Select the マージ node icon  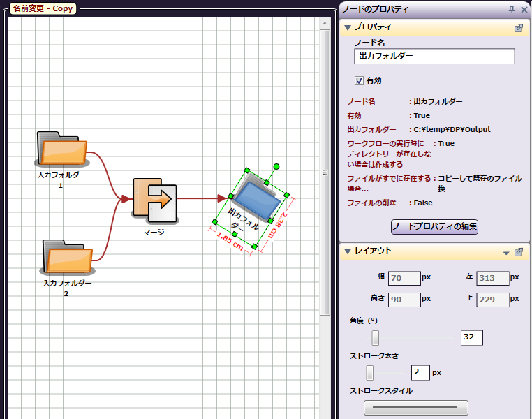coord(155,201)
